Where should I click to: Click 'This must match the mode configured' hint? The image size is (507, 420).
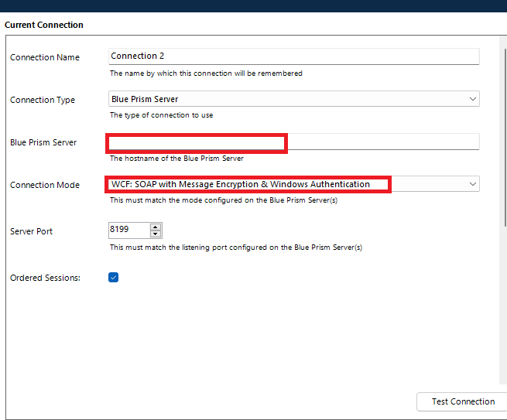224,200
